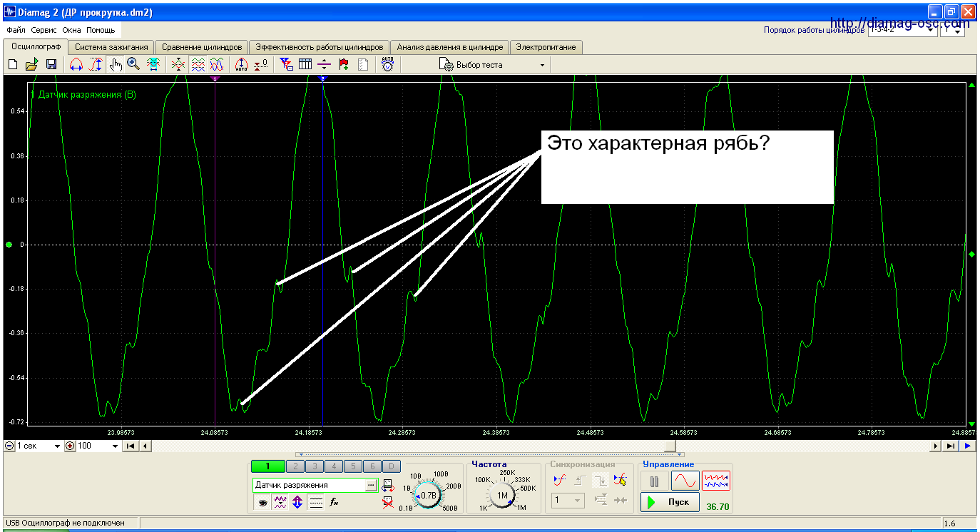Click the AUTO voltage gauge icon
The width and height of the screenshot is (980, 532).
point(387,64)
